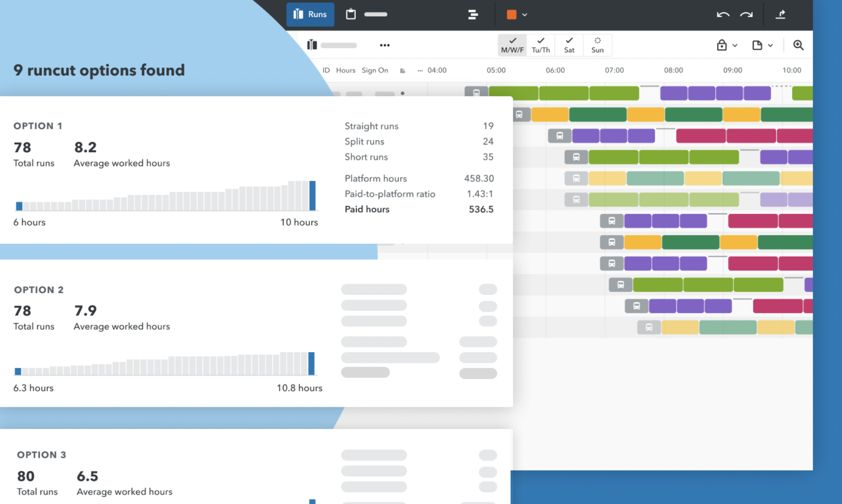Export using the share arrow icon
Image resolution: width=842 pixels, height=504 pixels.
click(x=781, y=15)
